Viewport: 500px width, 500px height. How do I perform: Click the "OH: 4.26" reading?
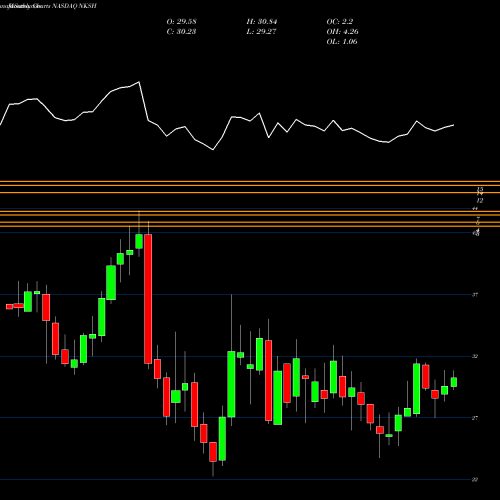pos(342,32)
